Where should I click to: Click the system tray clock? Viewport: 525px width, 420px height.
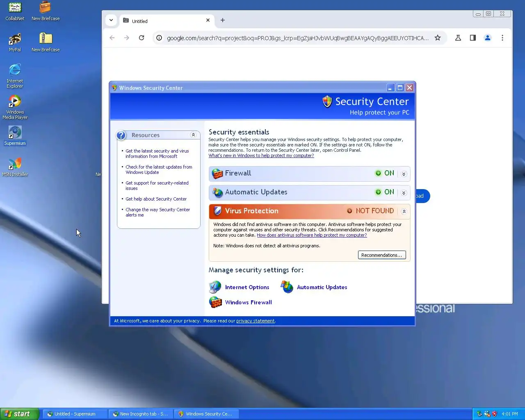510,414
